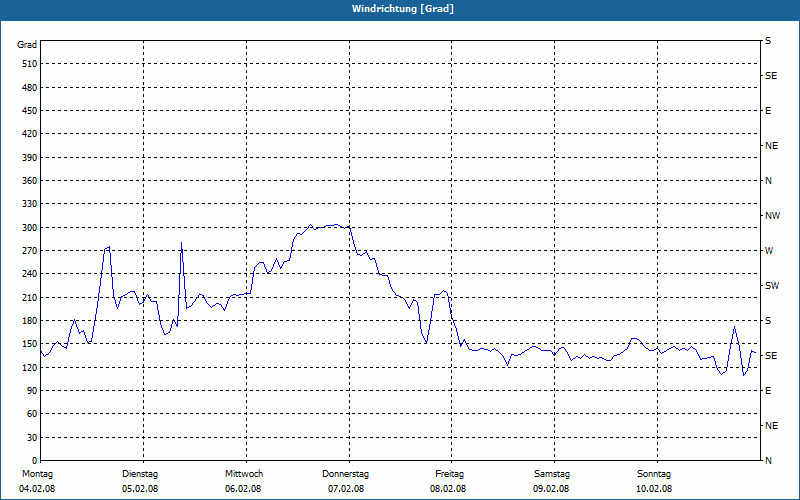800x500 pixels.
Task: Click the date 04.02.08
Action: (37, 489)
